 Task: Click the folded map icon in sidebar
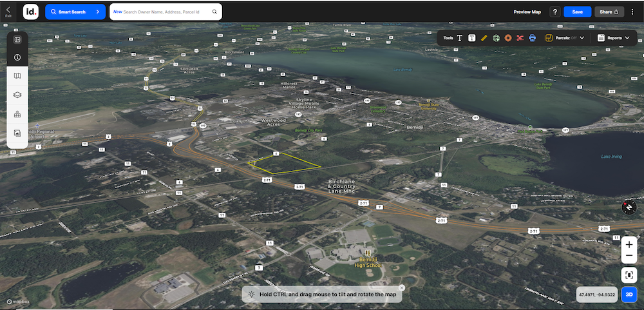[x=17, y=76]
